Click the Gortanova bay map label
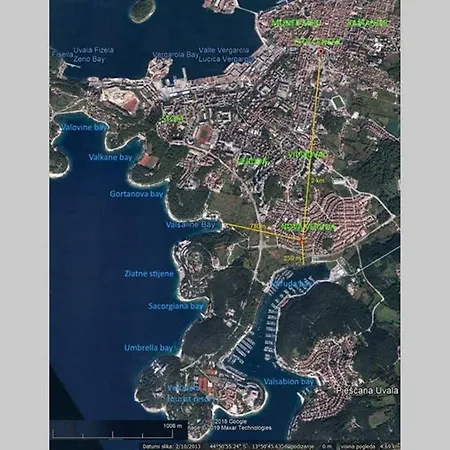This screenshot has height=450, width=450. [x=136, y=194]
